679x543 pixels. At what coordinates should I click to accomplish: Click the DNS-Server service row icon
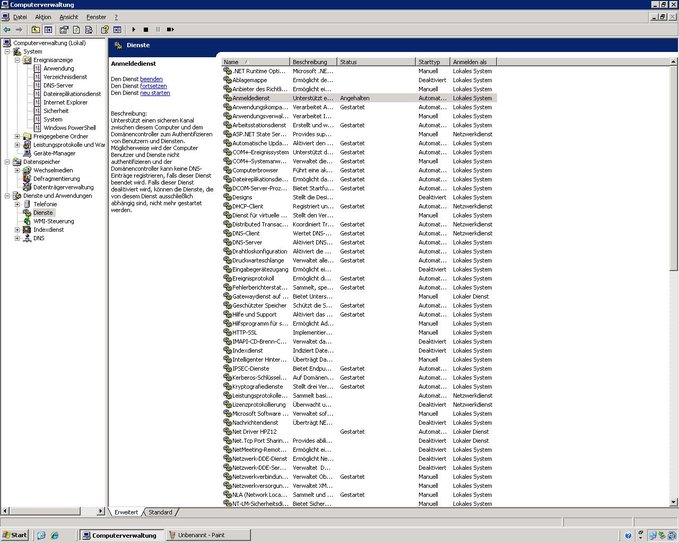227,242
